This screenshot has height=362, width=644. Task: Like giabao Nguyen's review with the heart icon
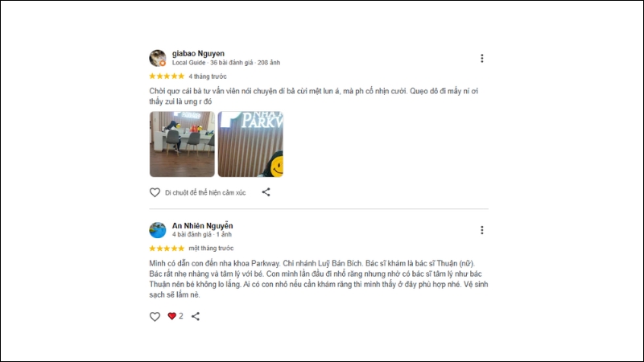click(x=155, y=192)
